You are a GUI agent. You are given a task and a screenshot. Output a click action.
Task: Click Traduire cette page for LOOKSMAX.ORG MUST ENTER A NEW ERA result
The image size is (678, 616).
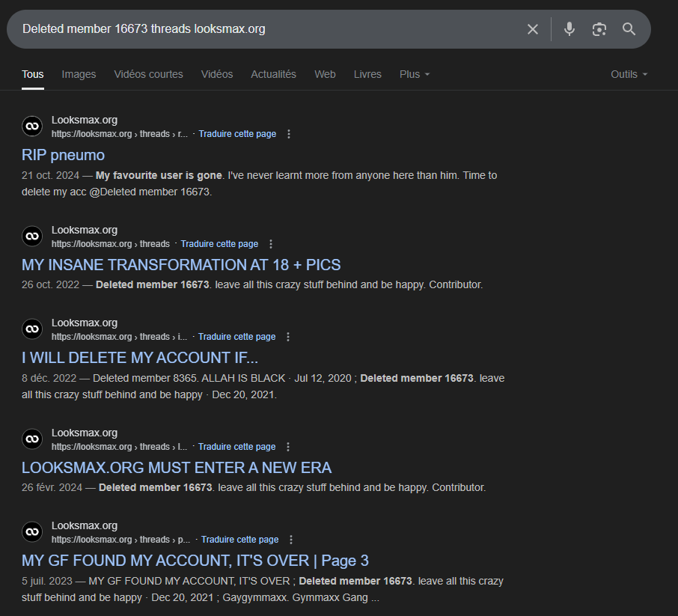pyautogui.click(x=237, y=447)
